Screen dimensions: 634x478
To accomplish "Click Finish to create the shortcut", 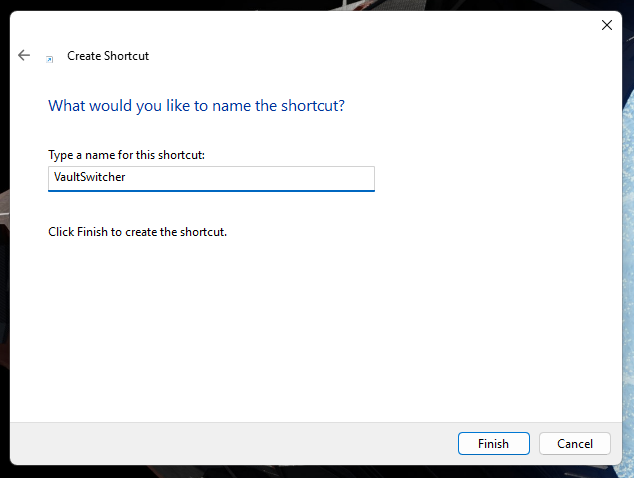I will pyautogui.click(x=494, y=444).
